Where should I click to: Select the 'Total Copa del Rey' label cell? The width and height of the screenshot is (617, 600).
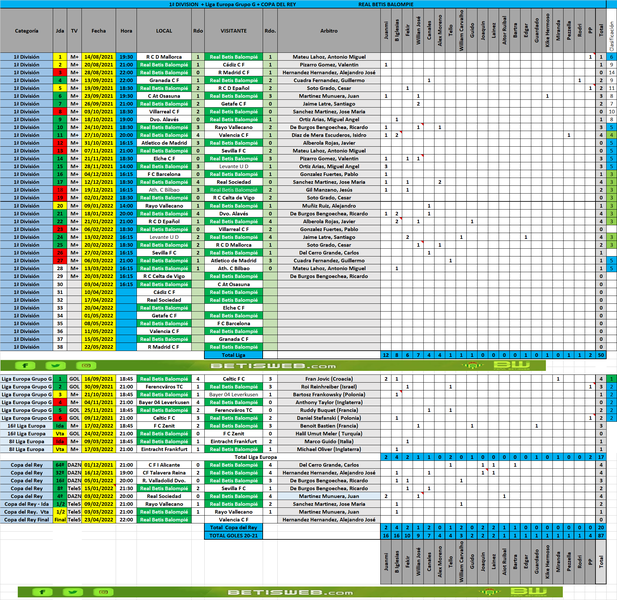click(x=233, y=528)
